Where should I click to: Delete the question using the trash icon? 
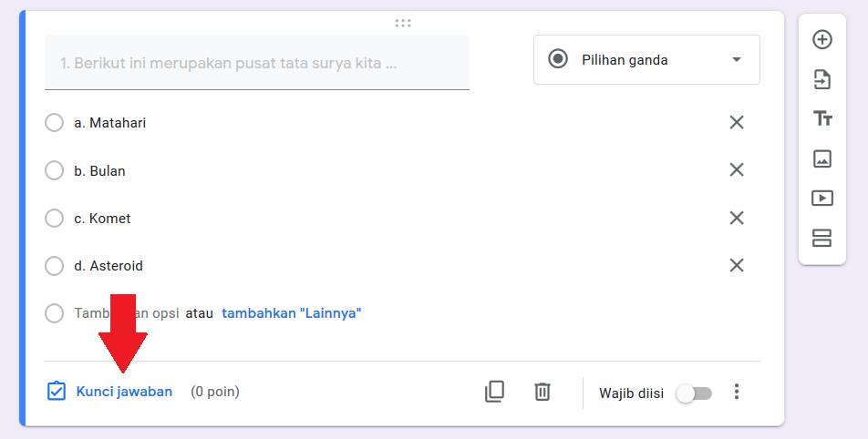click(542, 392)
